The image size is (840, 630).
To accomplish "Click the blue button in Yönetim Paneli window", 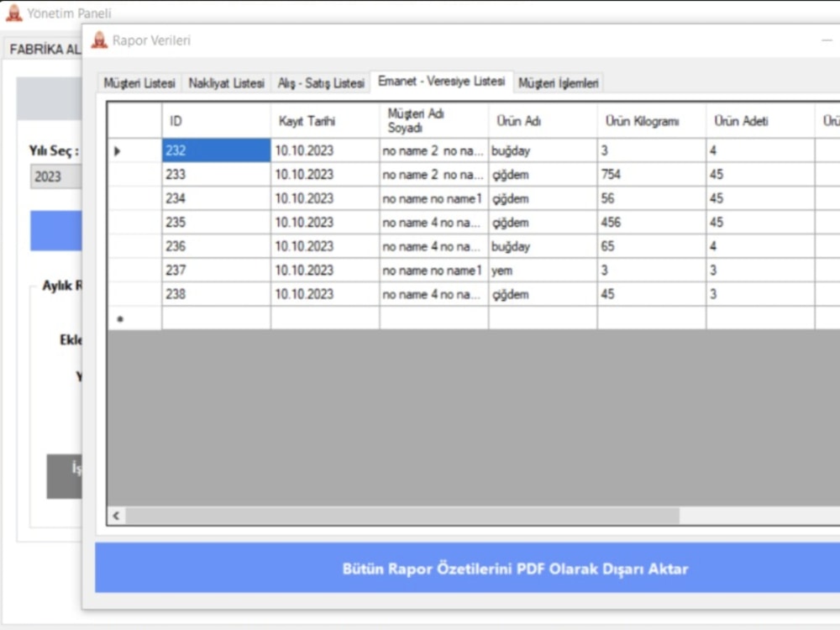I will coord(55,231).
